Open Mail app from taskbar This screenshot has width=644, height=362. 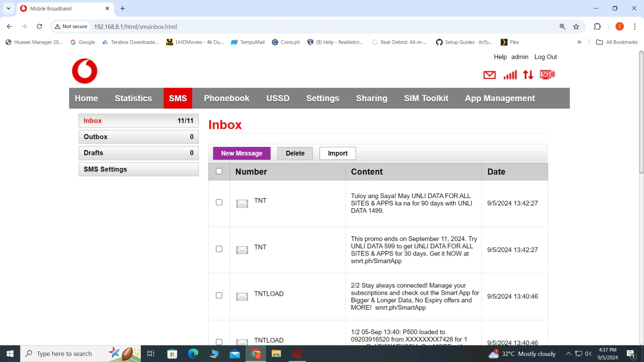(x=235, y=353)
